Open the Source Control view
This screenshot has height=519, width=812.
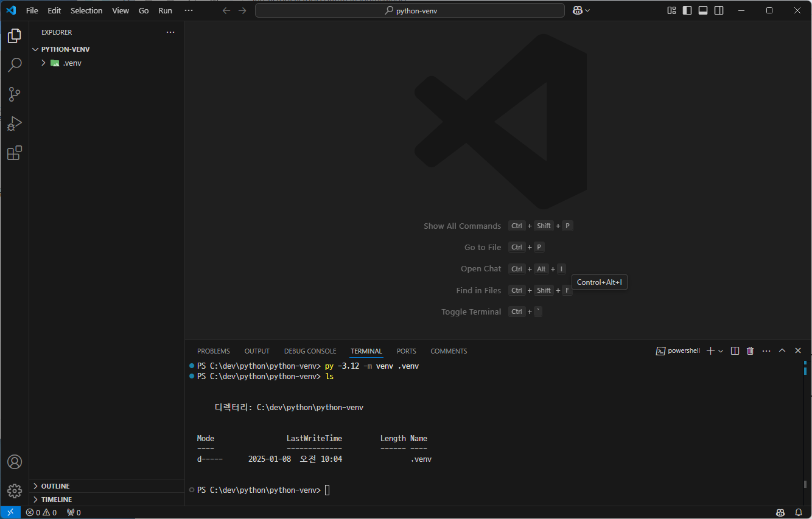(x=15, y=94)
